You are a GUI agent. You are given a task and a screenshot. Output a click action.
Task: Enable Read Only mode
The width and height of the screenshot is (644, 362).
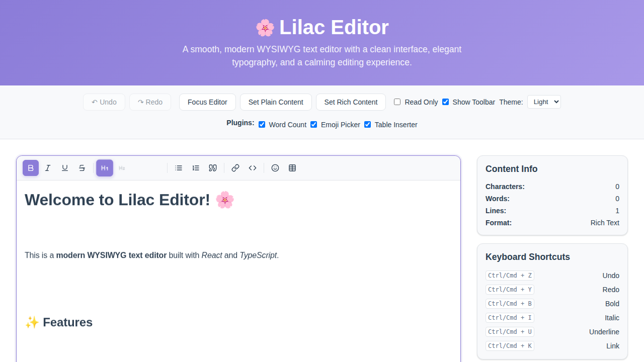397,102
